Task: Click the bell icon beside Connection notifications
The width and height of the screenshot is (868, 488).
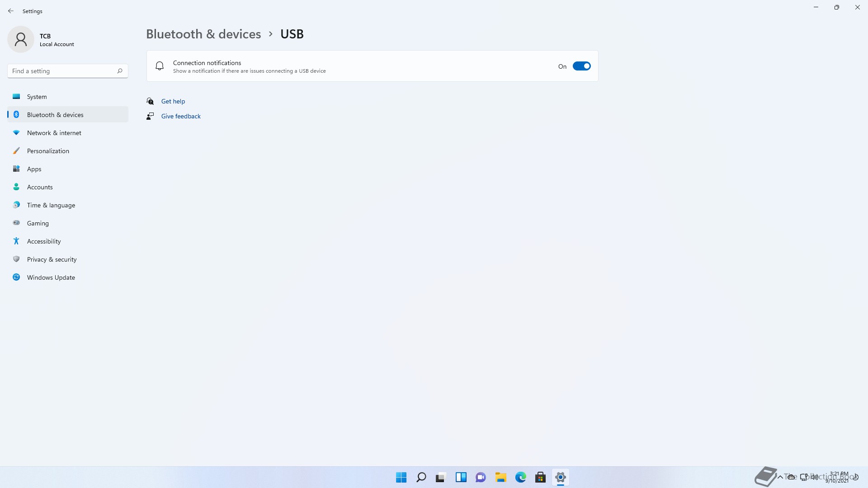Action: (160, 66)
